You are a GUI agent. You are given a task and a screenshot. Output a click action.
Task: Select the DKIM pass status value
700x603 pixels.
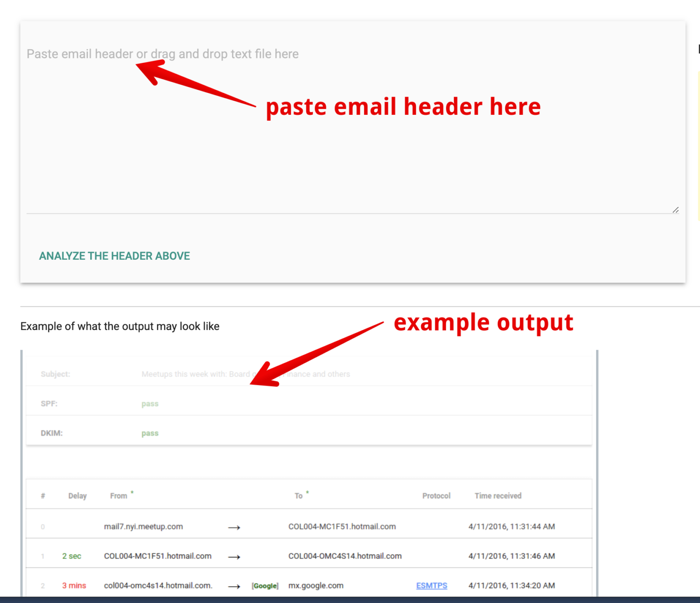(150, 433)
